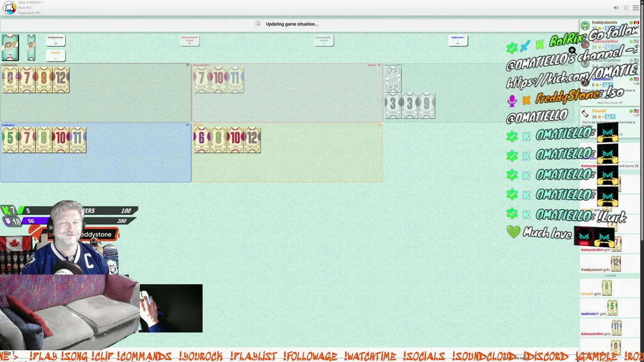Click 'freddystonetv gets' log text

pos(595,270)
